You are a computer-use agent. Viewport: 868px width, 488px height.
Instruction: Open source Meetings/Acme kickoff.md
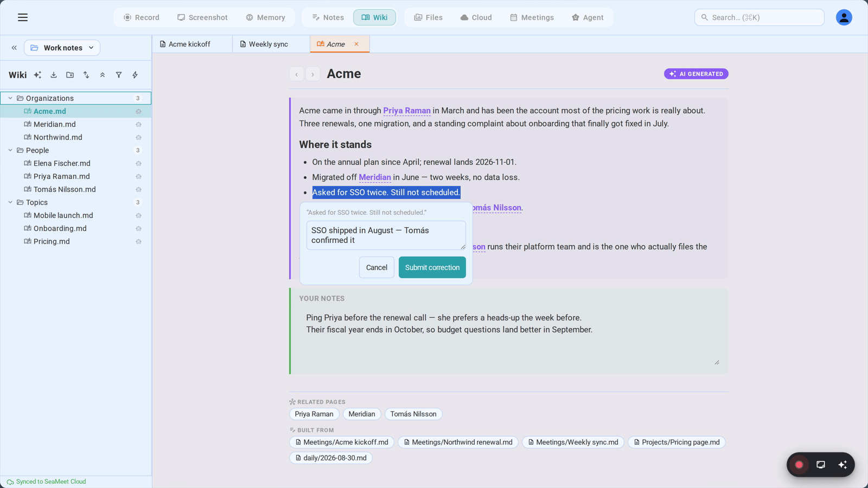click(x=342, y=442)
